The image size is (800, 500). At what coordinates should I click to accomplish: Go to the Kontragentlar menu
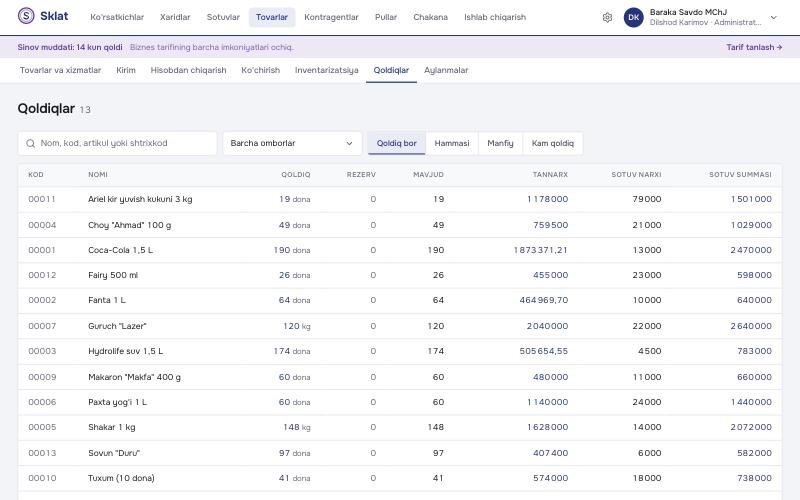point(331,17)
